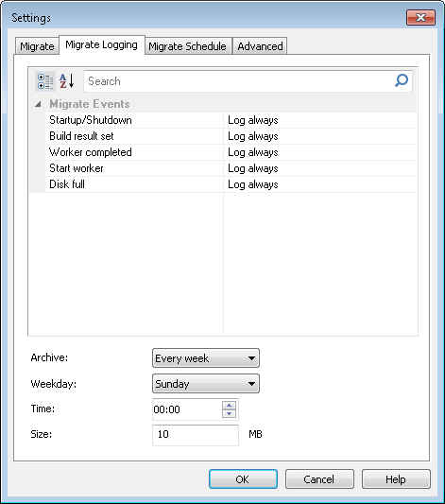This screenshot has height=504, width=445.
Task: Switch to categorized view icon
Action: tap(45, 81)
